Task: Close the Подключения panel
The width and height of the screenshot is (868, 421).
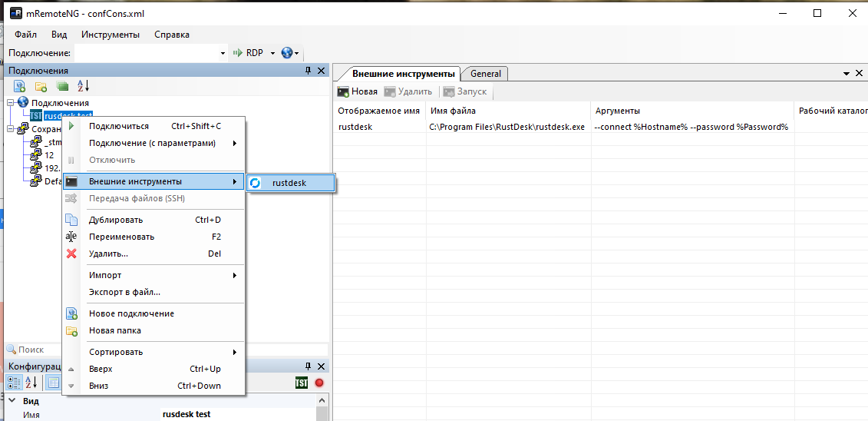Action: click(x=321, y=71)
